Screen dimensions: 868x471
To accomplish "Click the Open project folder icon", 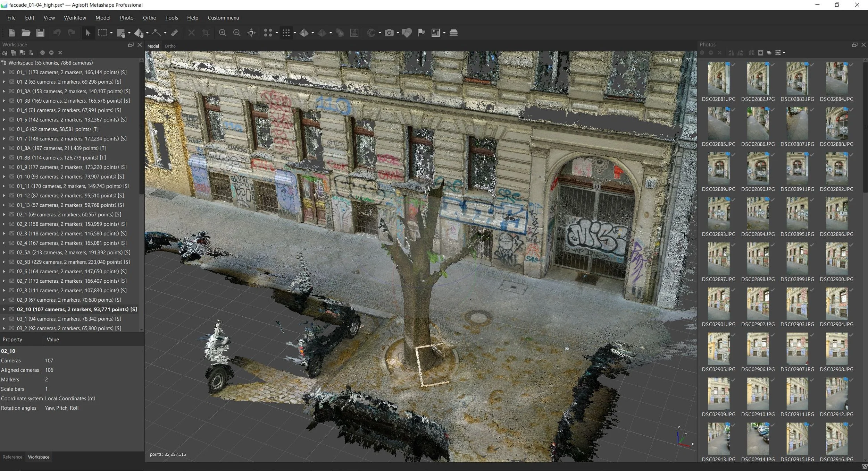I will [26, 33].
